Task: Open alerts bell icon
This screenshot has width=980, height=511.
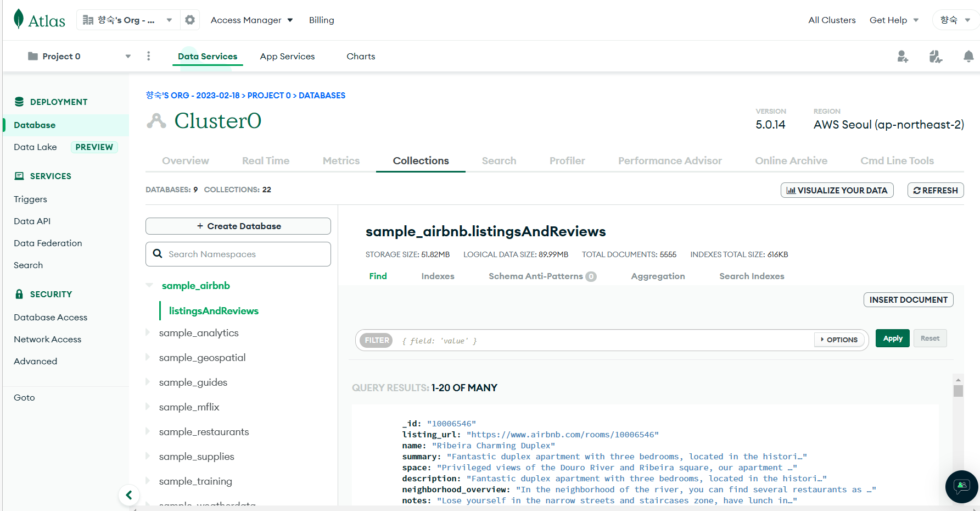Action: click(968, 56)
